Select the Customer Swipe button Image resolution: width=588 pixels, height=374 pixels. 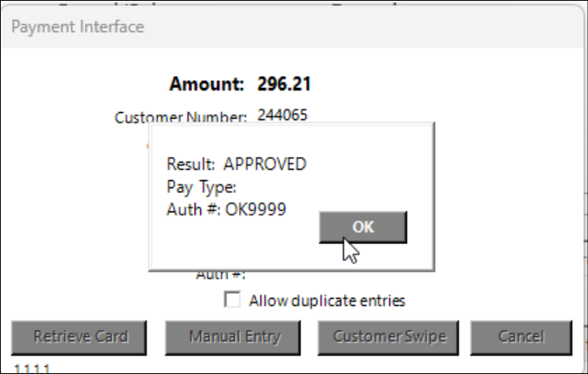(388, 337)
